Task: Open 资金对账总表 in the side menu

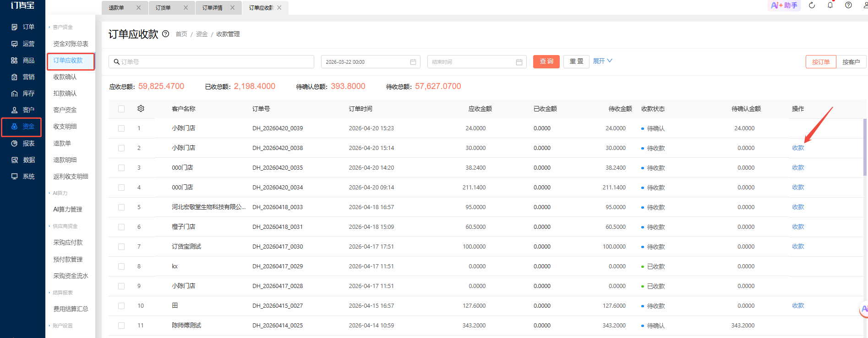Action: (71, 44)
